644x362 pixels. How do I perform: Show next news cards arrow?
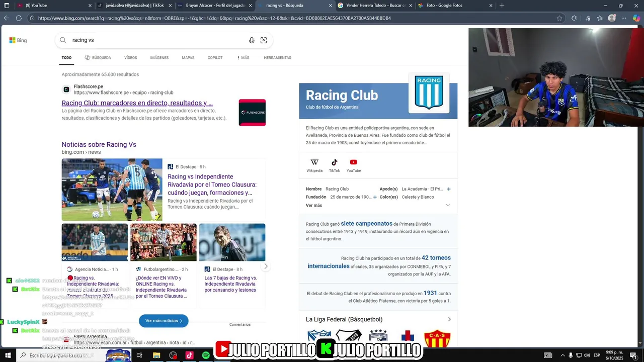266,266
